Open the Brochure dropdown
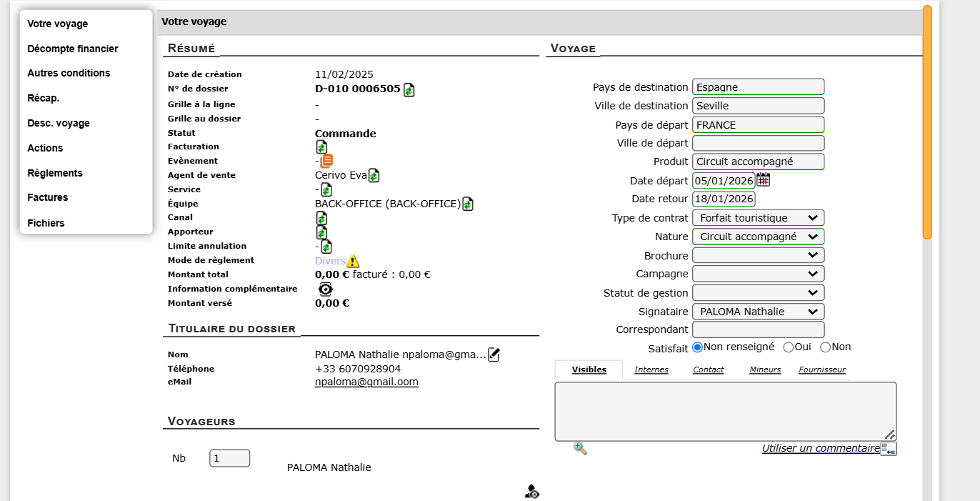The height and width of the screenshot is (501, 980). click(x=759, y=255)
